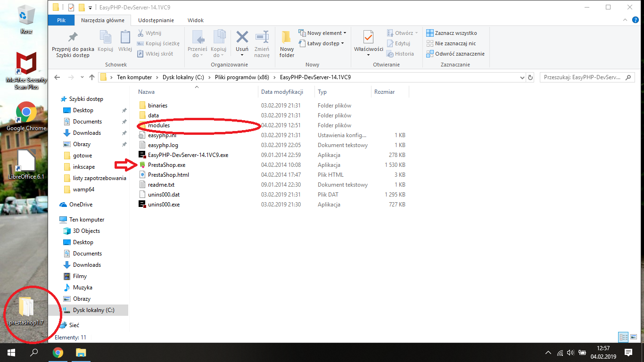Image resolution: width=644 pixels, height=362 pixels.
Task: Click Pliki programów (x86) breadcrumb segment
Action: tap(242, 77)
